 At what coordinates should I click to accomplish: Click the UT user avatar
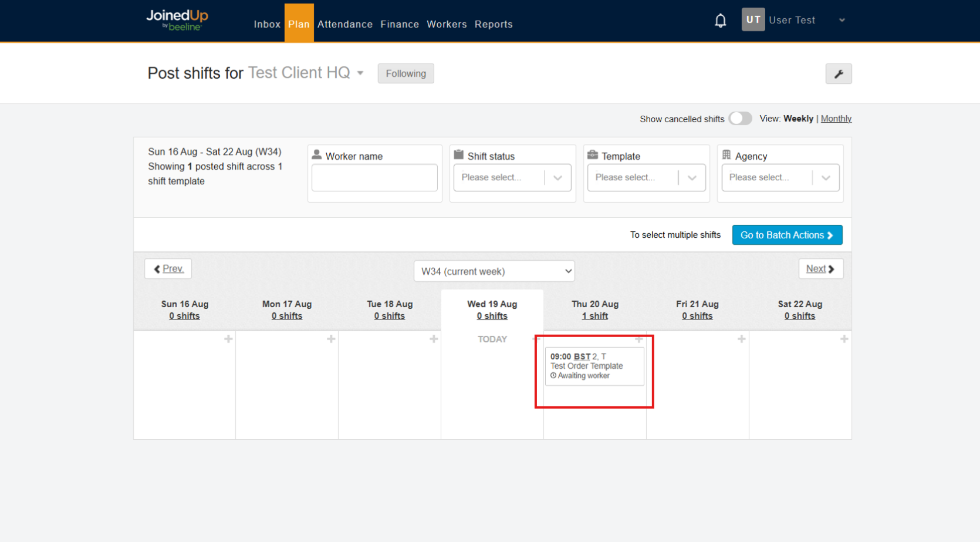coord(753,19)
